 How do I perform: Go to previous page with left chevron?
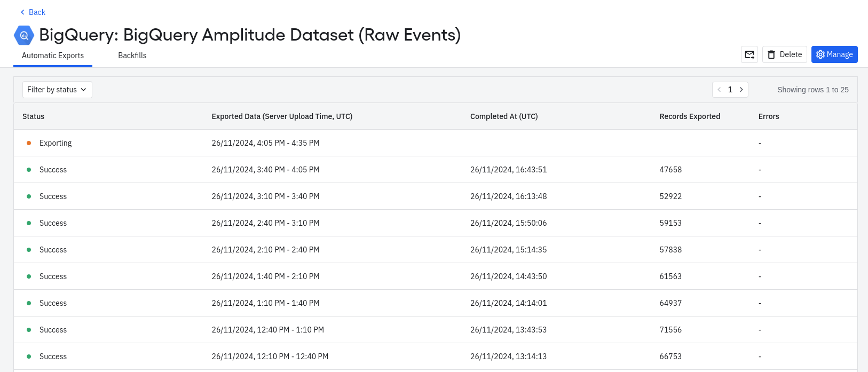pos(719,90)
